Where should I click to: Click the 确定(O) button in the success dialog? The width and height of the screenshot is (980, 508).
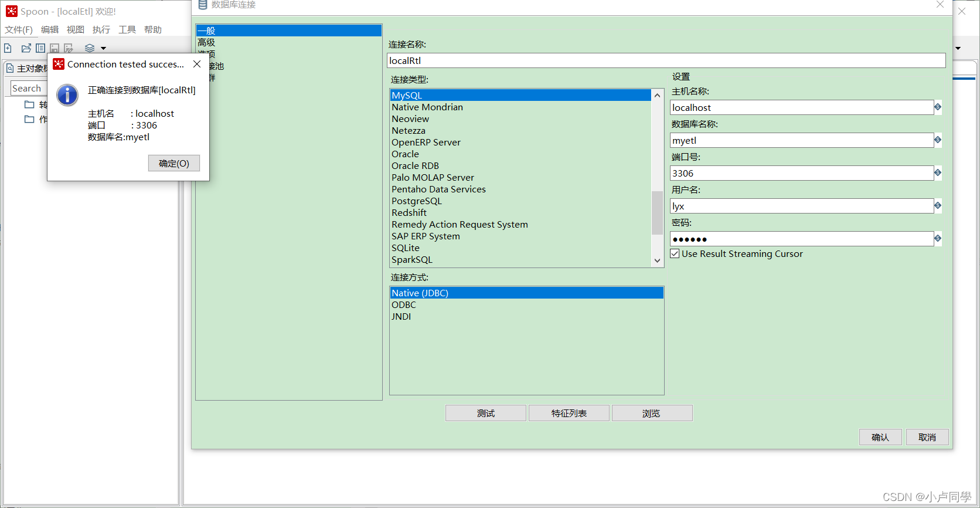click(174, 163)
